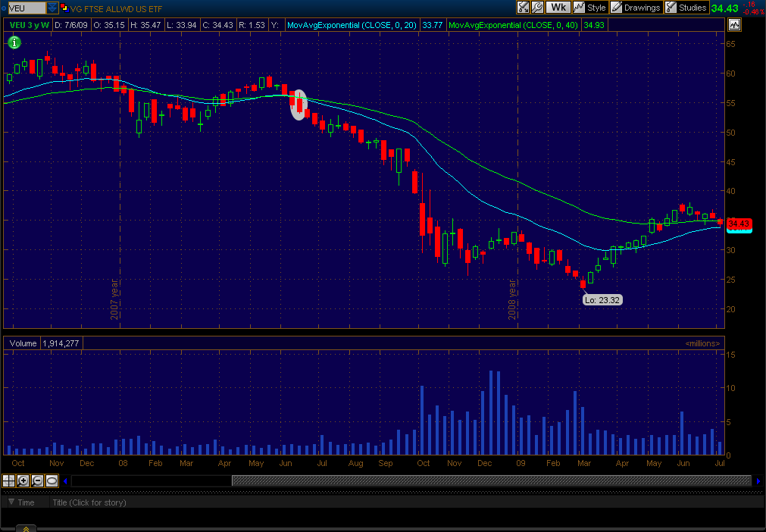766x532 pixels.
Task: Open the Drawings menu
Action: point(636,8)
